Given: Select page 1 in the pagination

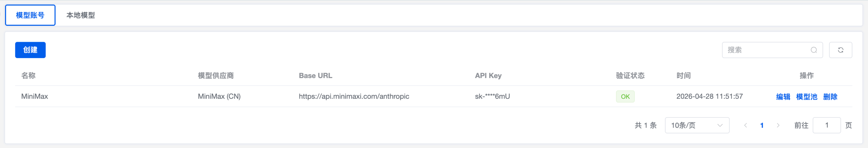Looking at the screenshot, I should [x=762, y=125].
